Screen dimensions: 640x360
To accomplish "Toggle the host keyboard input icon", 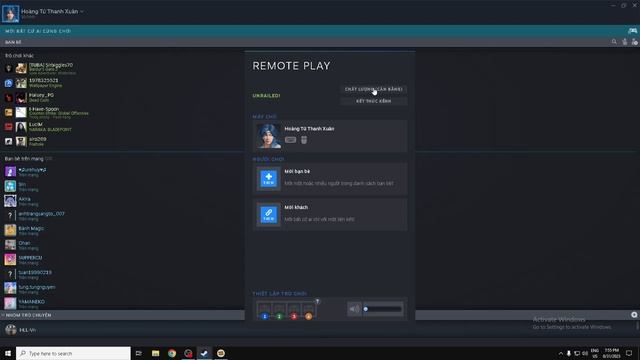I will [x=290, y=140].
